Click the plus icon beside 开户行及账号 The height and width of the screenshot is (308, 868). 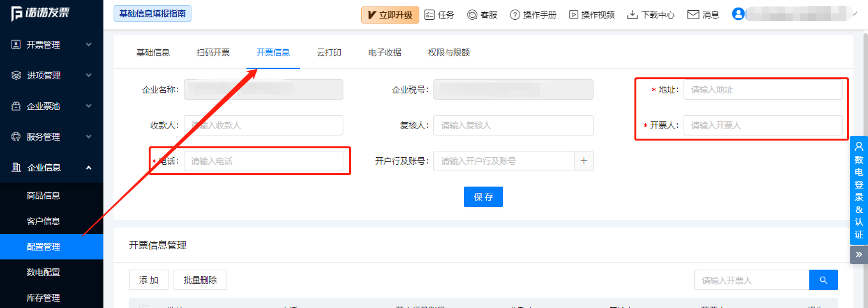583,161
